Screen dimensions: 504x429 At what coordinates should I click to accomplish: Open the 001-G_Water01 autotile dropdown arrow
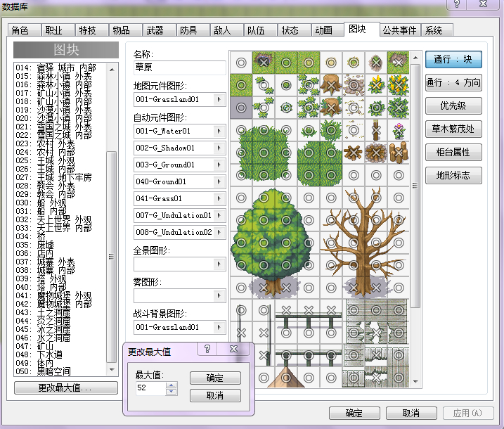point(219,132)
